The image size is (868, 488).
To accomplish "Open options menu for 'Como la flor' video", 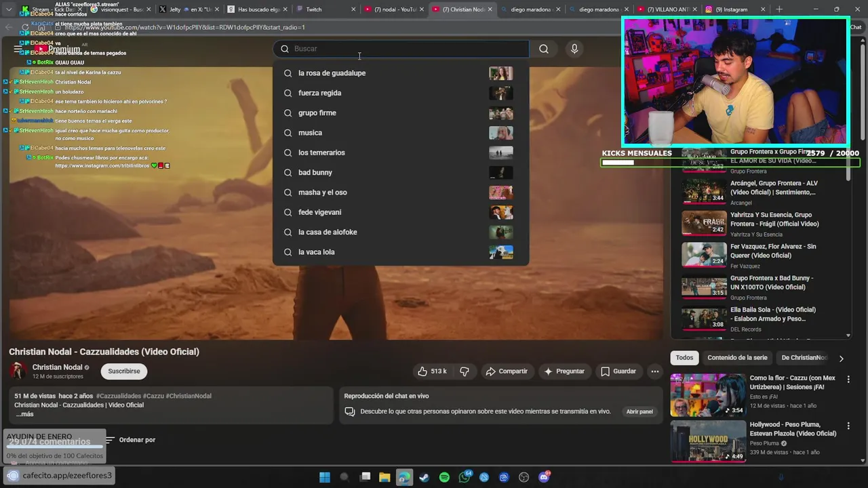I will (x=848, y=380).
